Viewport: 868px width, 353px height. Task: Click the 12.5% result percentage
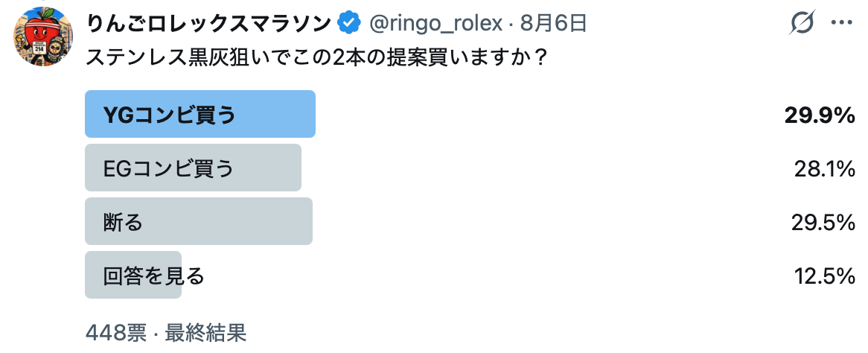point(825,276)
